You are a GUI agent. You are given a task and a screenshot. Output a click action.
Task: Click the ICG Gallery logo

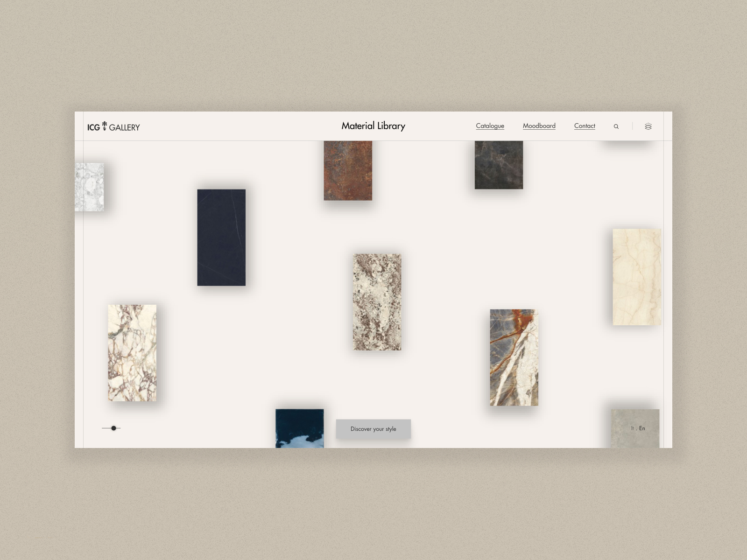coord(113,126)
